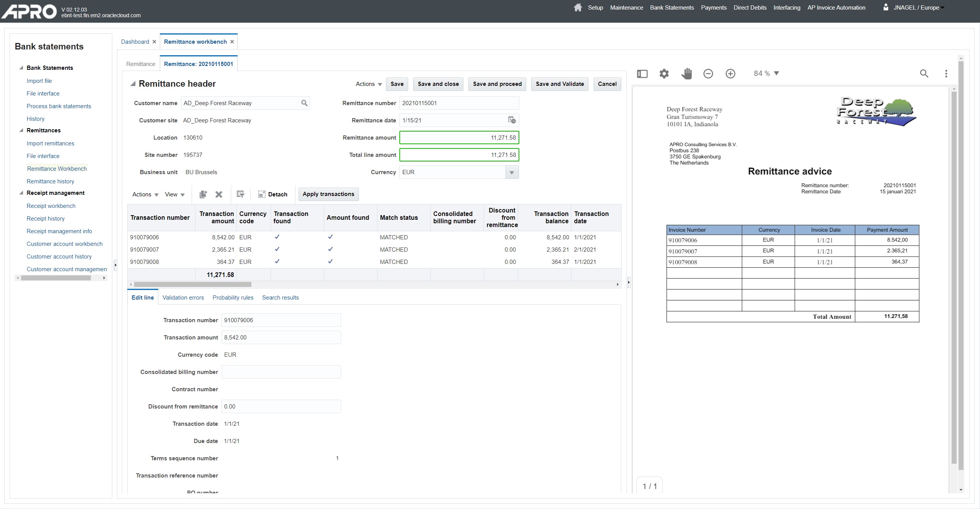Open search in the document viewer
The width and height of the screenshot is (980, 509).
click(924, 74)
